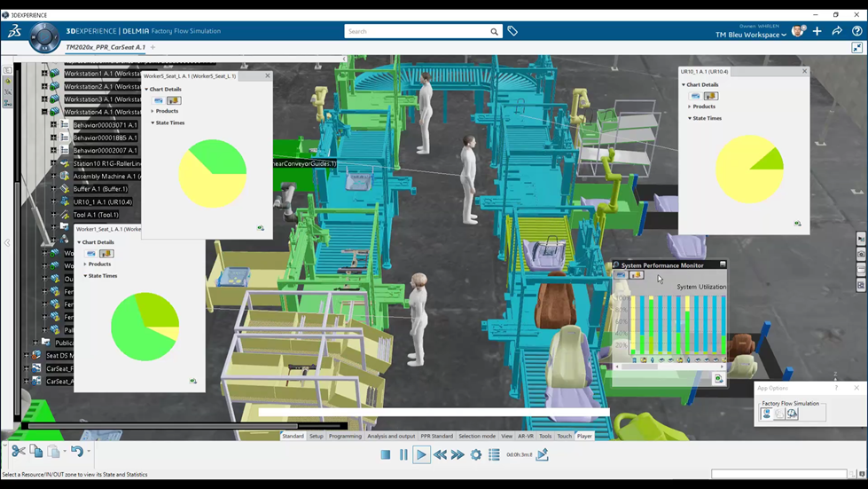868x489 pixels.
Task: Open the Selection mode tab
Action: pos(477,436)
